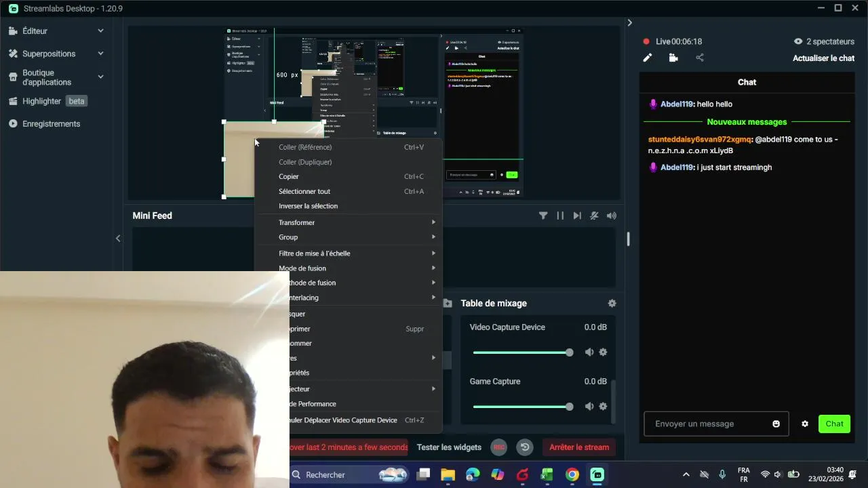
Task: Collapse the left panel chevron near Mini Feed
Action: 118,238
